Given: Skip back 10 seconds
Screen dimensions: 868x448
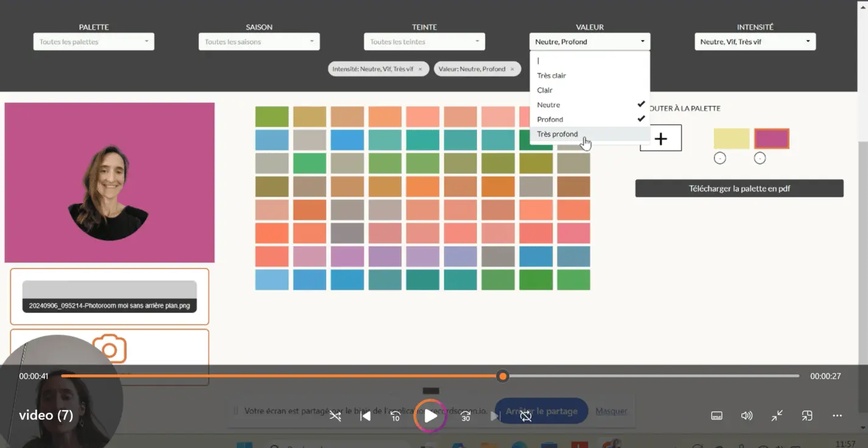Looking at the screenshot, I should 395,416.
